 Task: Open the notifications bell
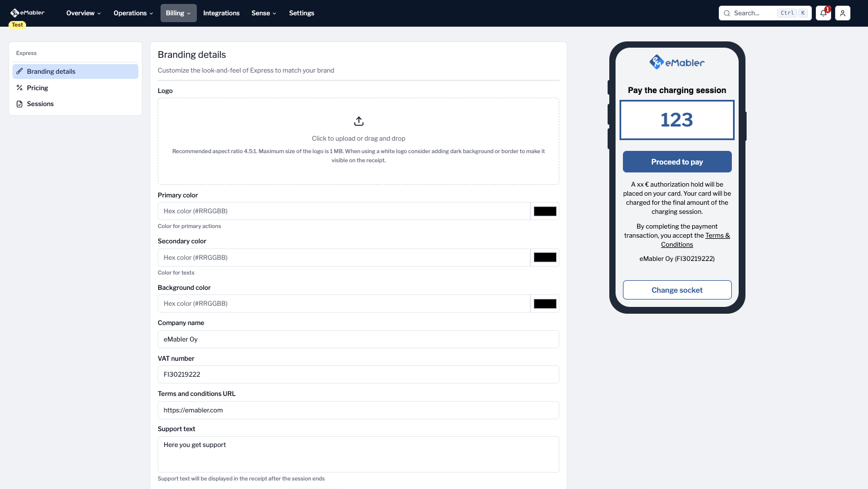pyautogui.click(x=823, y=13)
